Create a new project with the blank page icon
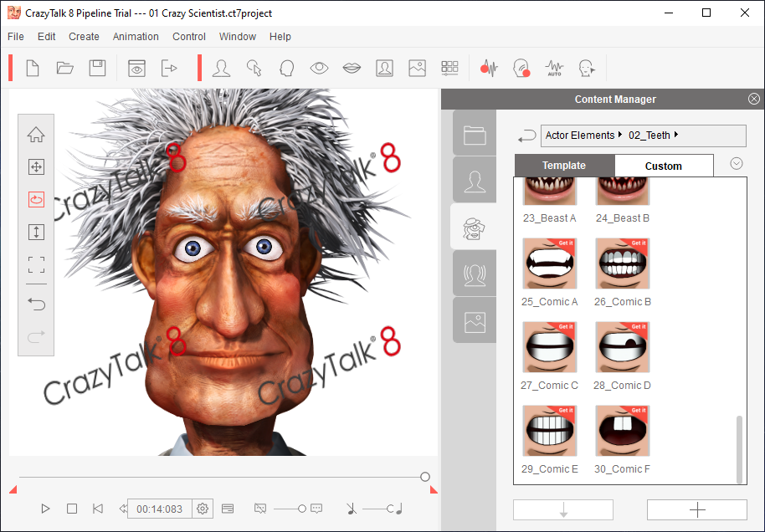The width and height of the screenshot is (765, 532). point(32,68)
